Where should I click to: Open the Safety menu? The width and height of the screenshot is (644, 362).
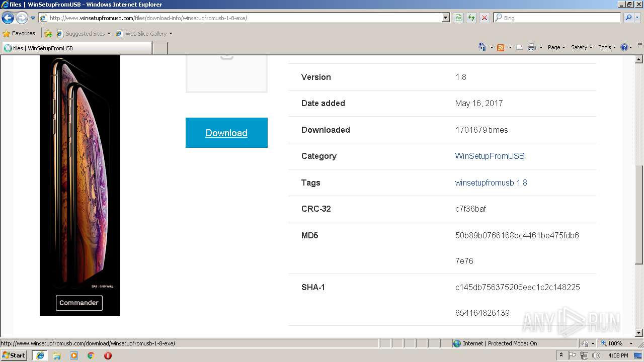click(x=582, y=47)
